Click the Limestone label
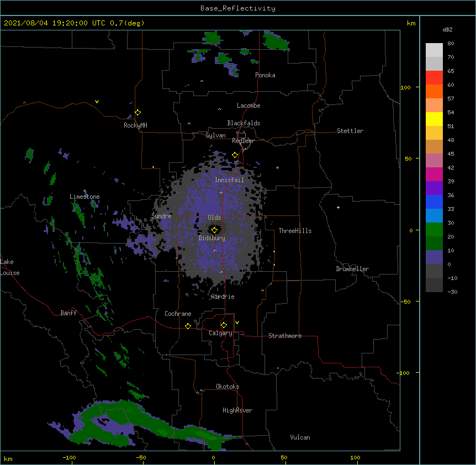476x465 pixels. coord(84,197)
